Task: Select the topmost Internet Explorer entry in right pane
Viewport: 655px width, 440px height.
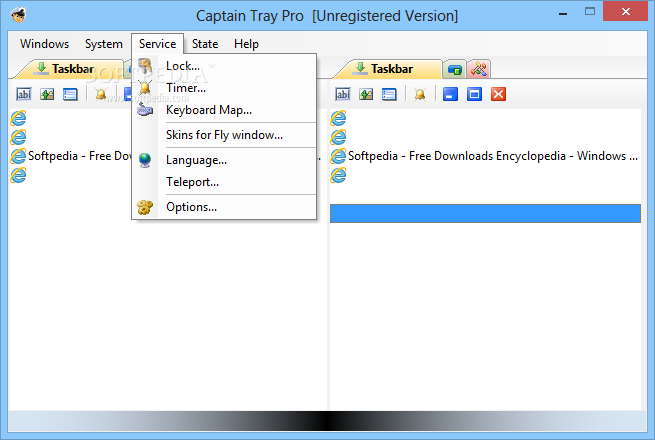Action: tap(485, 118)
